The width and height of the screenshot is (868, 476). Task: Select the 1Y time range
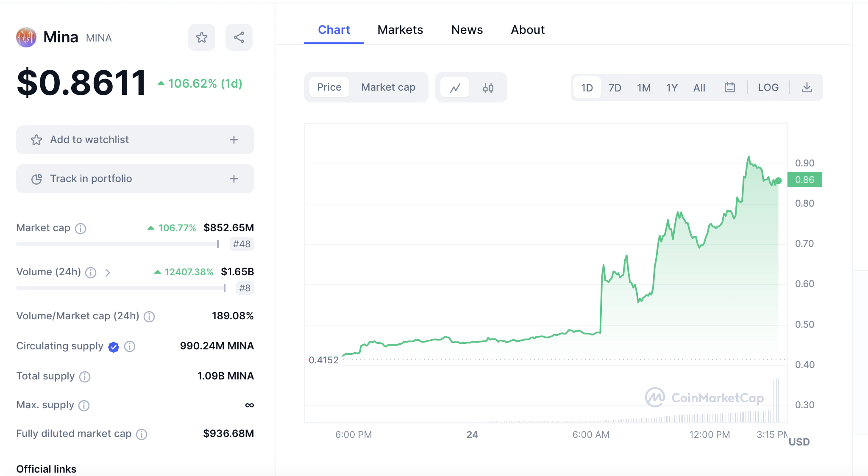tap(672, 88)
